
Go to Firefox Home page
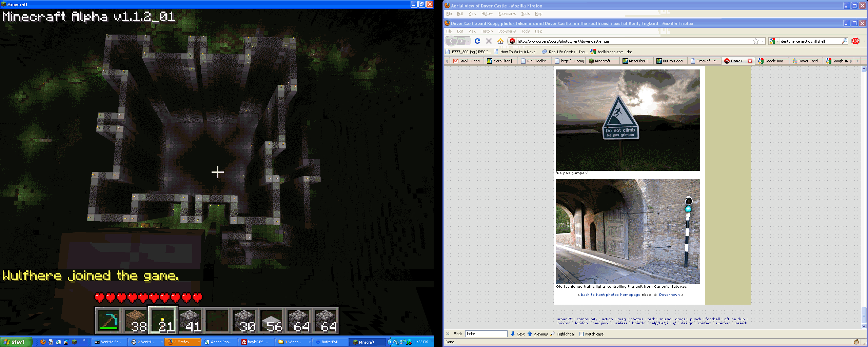[500, 41]
